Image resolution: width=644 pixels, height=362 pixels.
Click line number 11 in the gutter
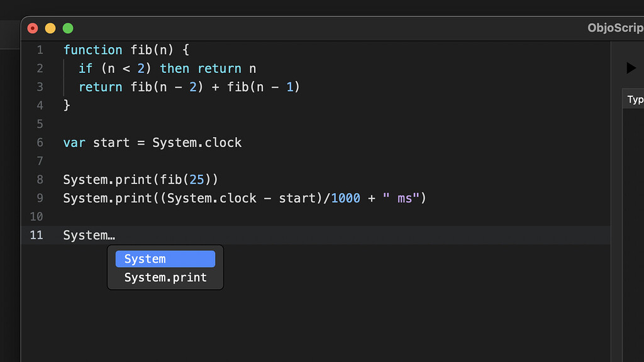pyautogui.click(x=36, y=234)
